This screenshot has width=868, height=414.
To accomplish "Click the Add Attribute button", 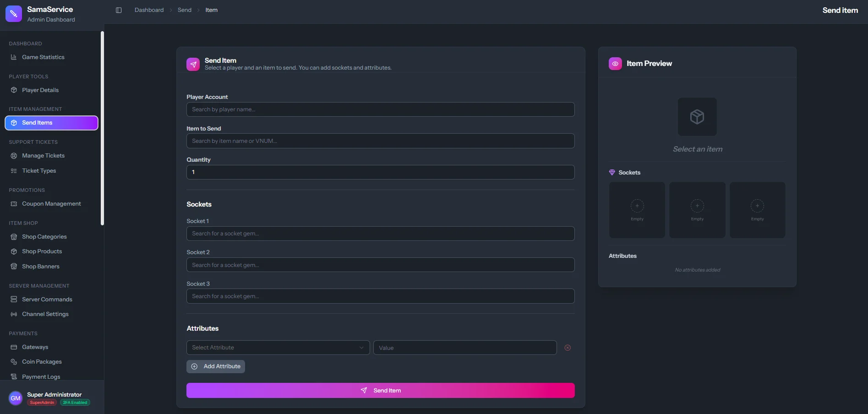I will pos(216,366).
